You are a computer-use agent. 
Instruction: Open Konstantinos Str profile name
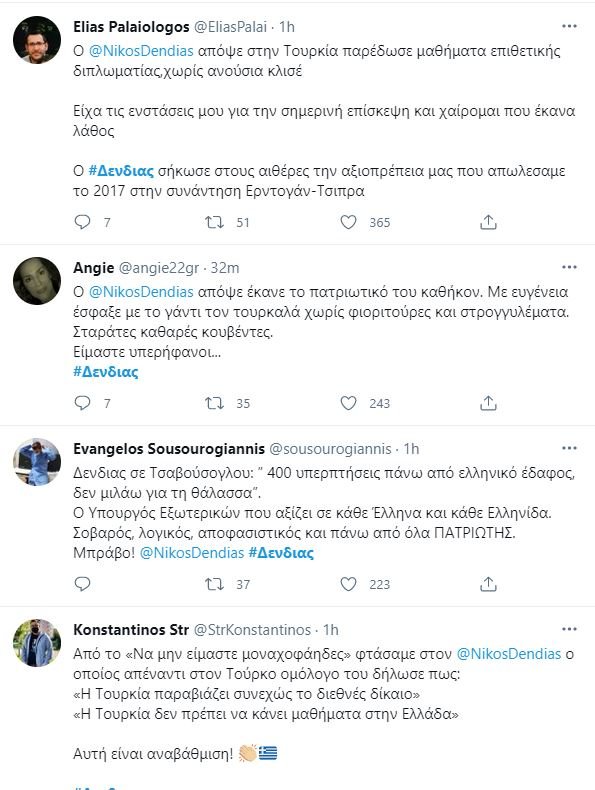coord(131,629)
